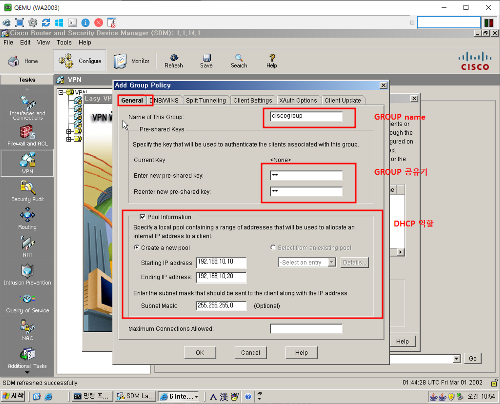The height and width of the screenshot is (404, 500).
Task: Select the NAT task icon
Action: pyautogui.click(x=27, y=247)
